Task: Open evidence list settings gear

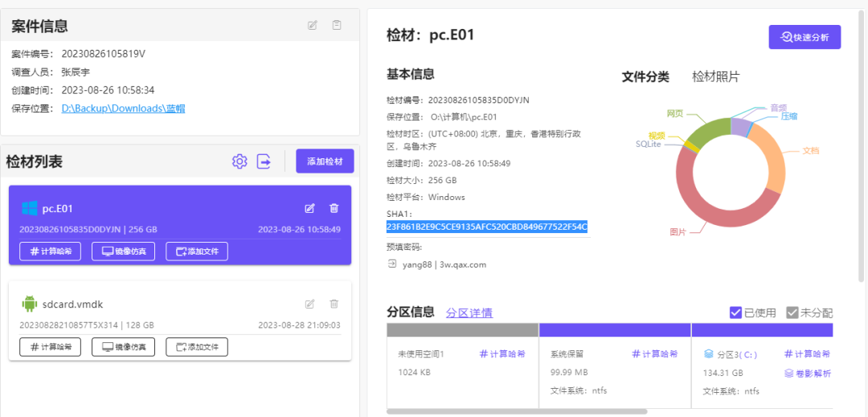Action: click(240, 161)
